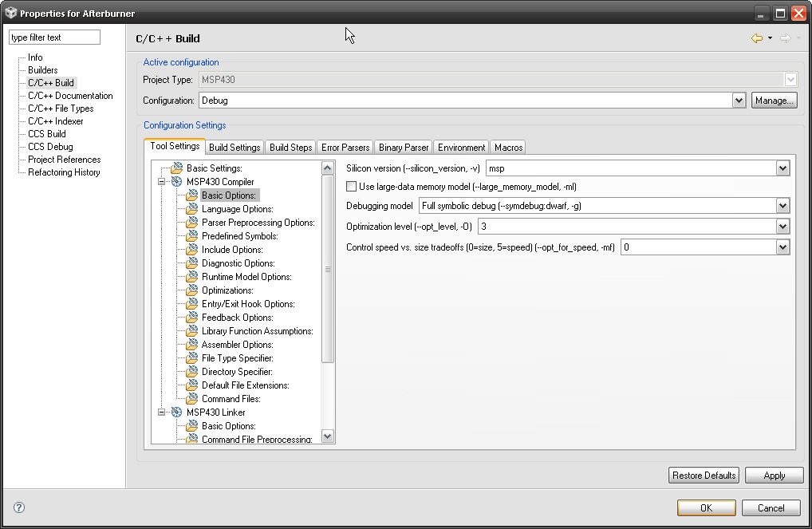Open the Silicon version dropdown
The image size is (812, 529).
point(782,168)
